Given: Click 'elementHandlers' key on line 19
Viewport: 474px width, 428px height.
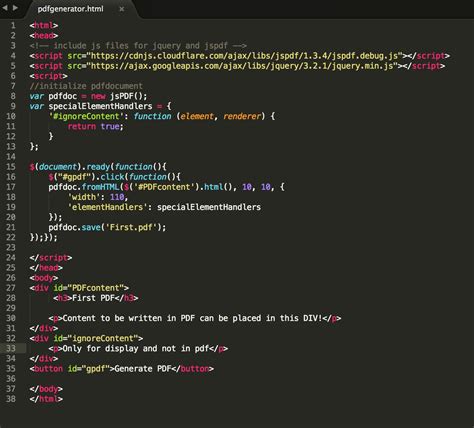Looking at the screenshot, I should click(107, 207).
